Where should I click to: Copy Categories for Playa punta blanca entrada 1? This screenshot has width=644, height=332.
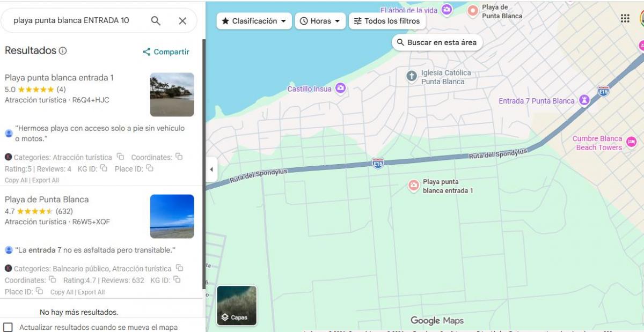click(x=120, y=157)
